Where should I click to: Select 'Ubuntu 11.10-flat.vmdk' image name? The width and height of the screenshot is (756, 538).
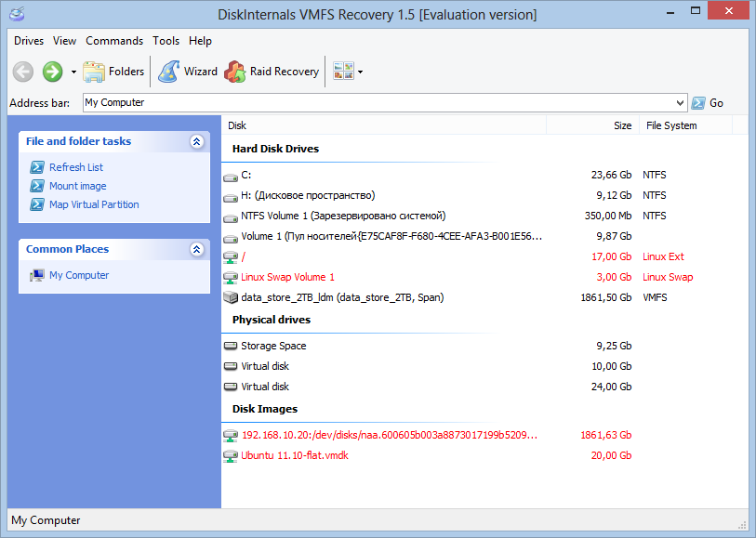(295, 455)
